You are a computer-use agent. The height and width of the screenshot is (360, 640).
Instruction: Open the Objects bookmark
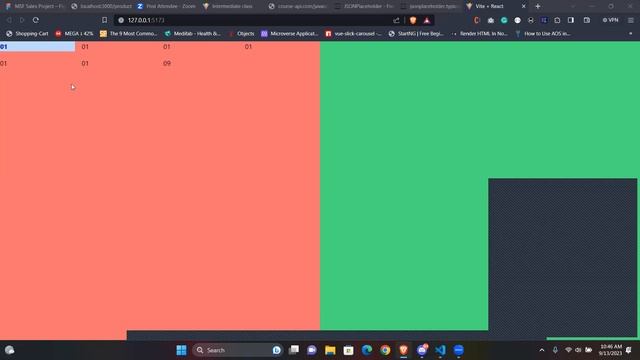[242, 33]
